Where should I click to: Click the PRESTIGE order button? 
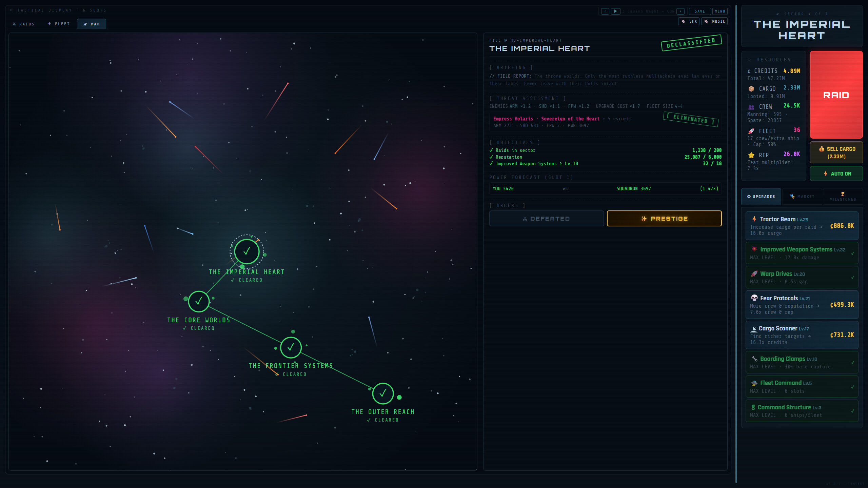click(664, 219)
